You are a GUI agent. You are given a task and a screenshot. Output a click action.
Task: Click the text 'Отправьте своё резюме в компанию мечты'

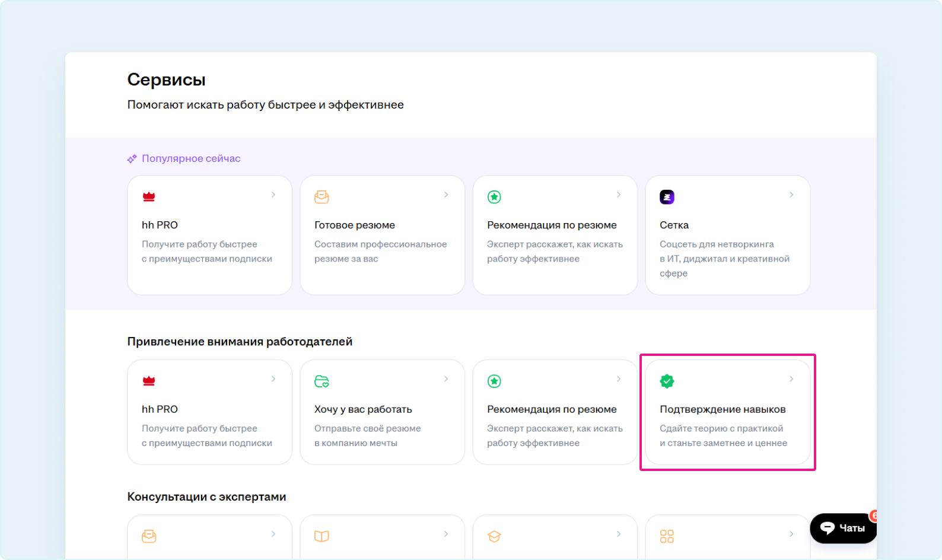click(367, 436)
